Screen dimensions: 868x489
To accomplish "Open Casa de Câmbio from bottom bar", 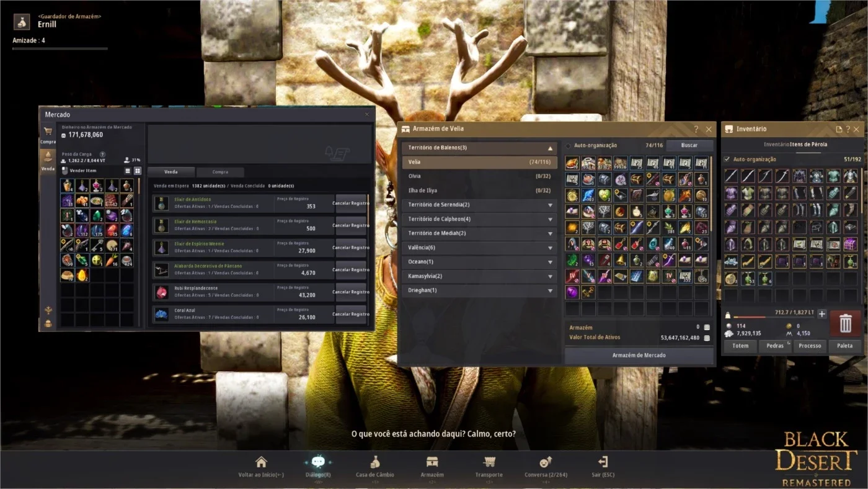I will click(375, 467).
